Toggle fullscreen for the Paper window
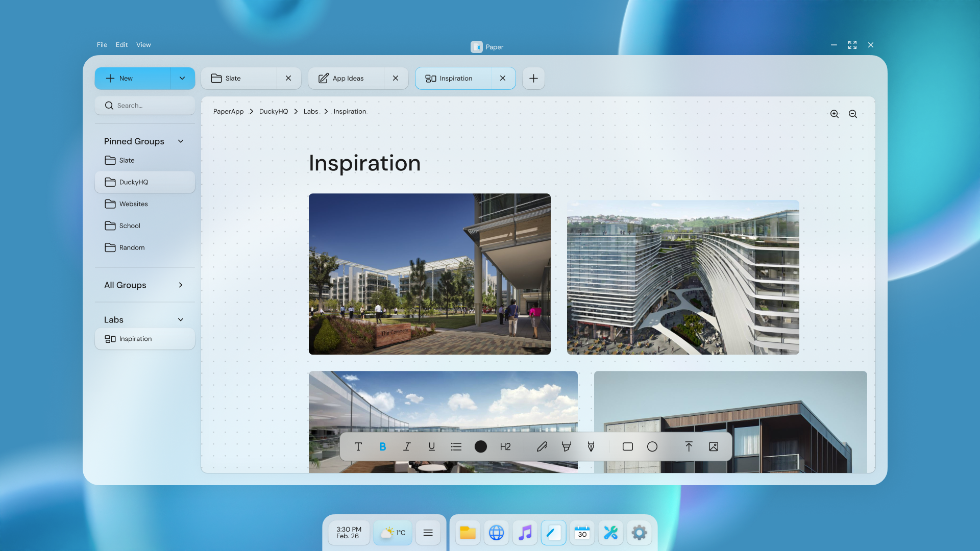The image size is (980, 551). 852,45
